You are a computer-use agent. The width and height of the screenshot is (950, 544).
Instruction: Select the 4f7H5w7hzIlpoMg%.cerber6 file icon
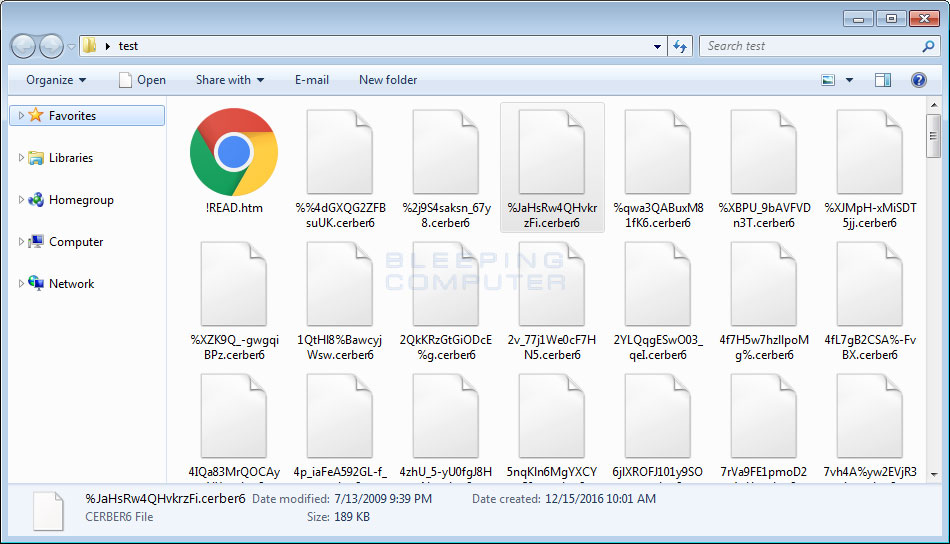pos(764,284)
